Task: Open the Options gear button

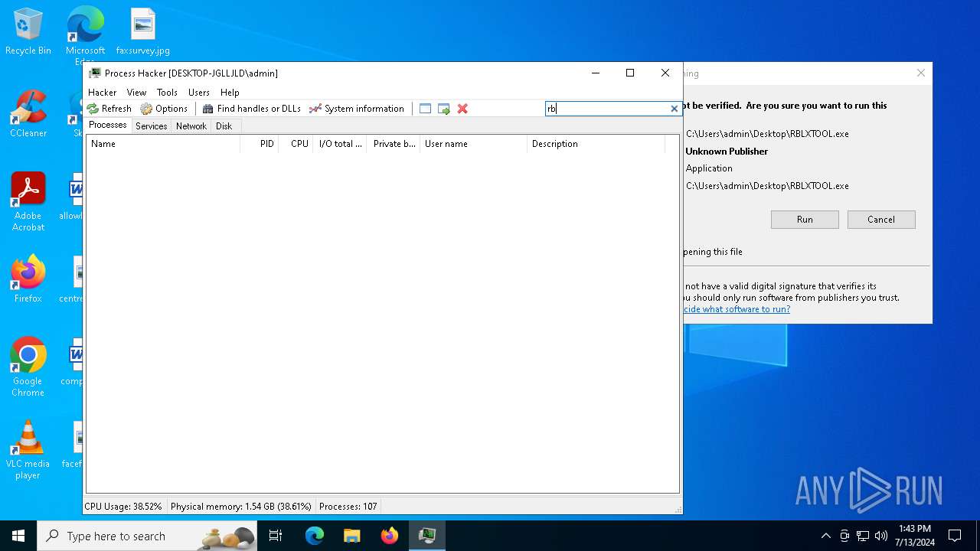Action: pos(164,109)
